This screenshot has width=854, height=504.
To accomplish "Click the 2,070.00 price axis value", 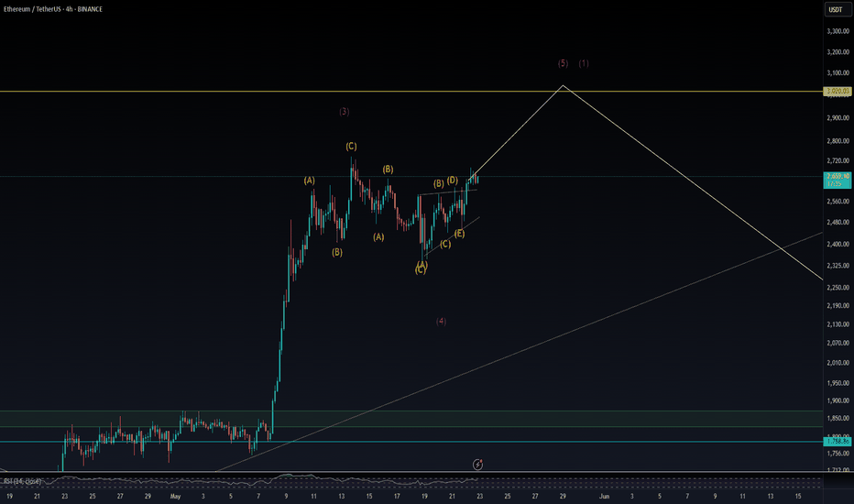I will (x=838, y=344).
